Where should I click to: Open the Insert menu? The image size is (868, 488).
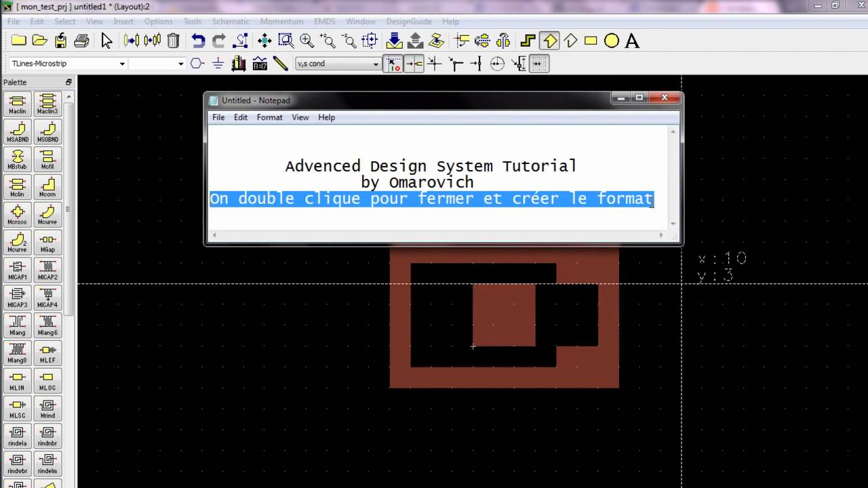[123, 21]
